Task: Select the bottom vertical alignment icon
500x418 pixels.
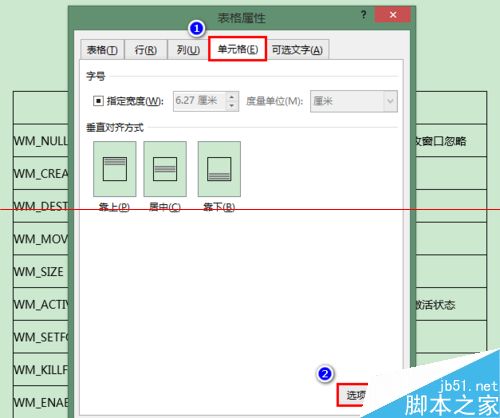Action: point(219,169)
